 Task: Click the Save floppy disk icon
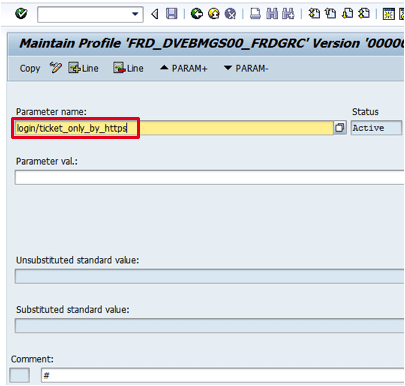[172, 14]
